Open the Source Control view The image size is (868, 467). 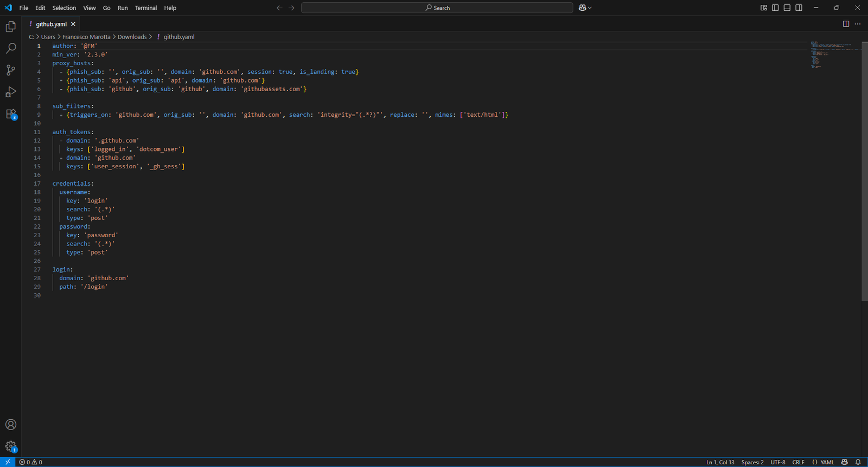(11, 70)
